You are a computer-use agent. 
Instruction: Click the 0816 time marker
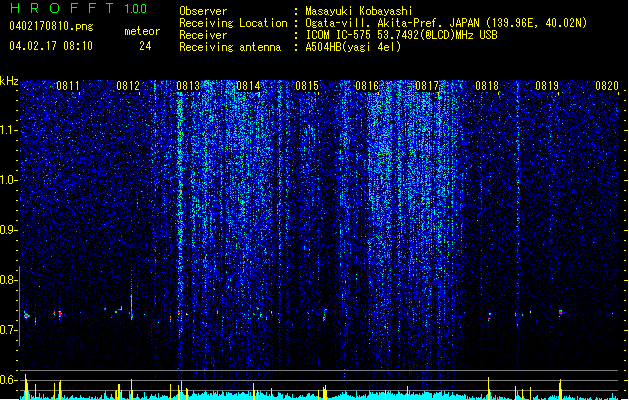(367, 86)
